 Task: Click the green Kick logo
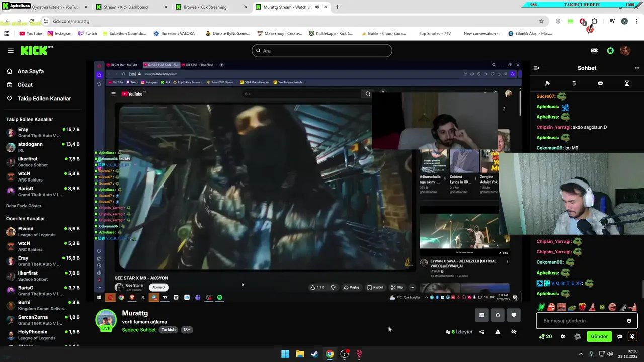(37, 50)
